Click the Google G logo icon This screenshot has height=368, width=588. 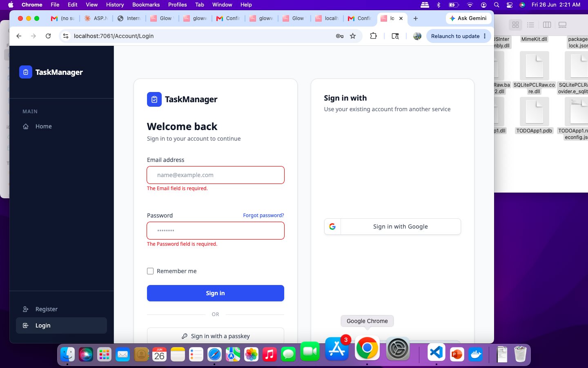pyautogui.click(x=332, y=227)
